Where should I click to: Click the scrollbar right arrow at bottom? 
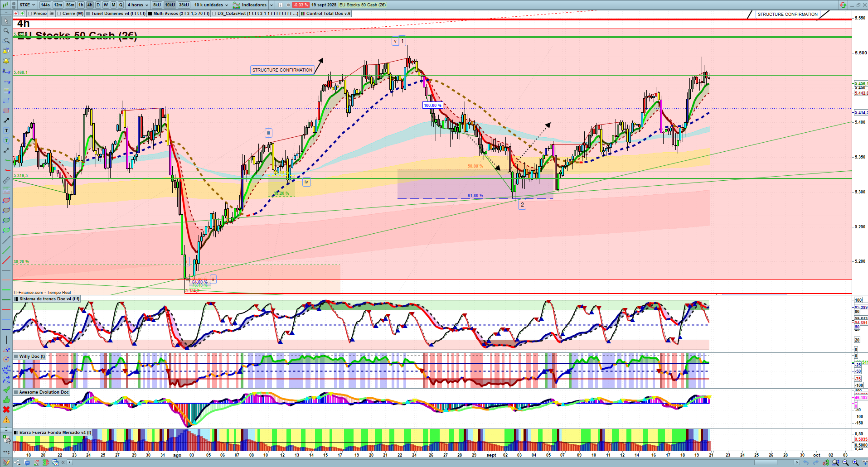[x=797, y=462]
